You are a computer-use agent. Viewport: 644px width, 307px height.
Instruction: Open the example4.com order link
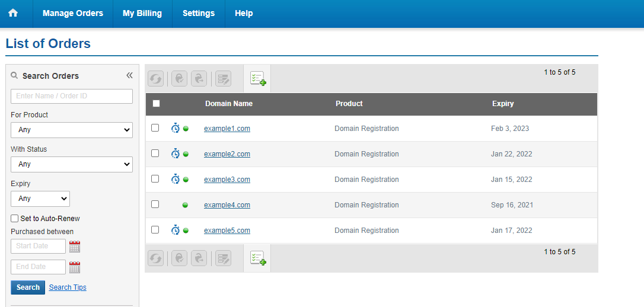pos(227,205)
